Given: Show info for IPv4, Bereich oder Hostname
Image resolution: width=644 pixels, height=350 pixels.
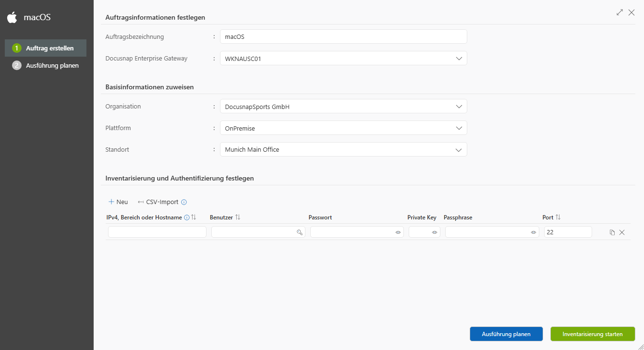Looking at the screenshot, I should click(187, 217).
